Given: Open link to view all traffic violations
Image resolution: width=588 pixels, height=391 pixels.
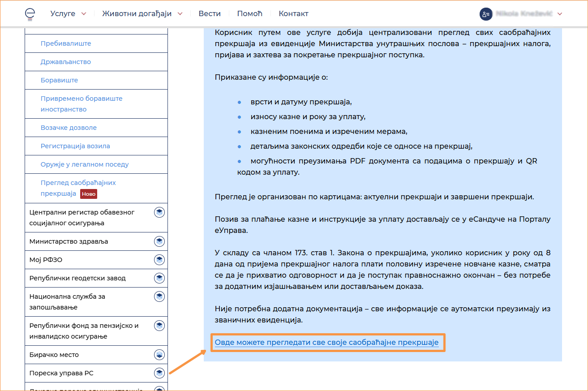Looking at the screenshot, I should coord(326,343).
